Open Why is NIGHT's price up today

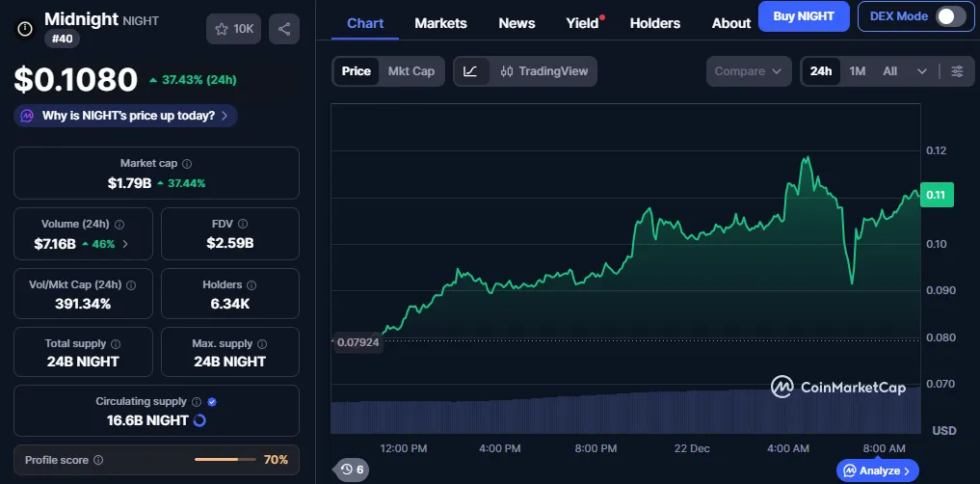click(x=125, y=116)
